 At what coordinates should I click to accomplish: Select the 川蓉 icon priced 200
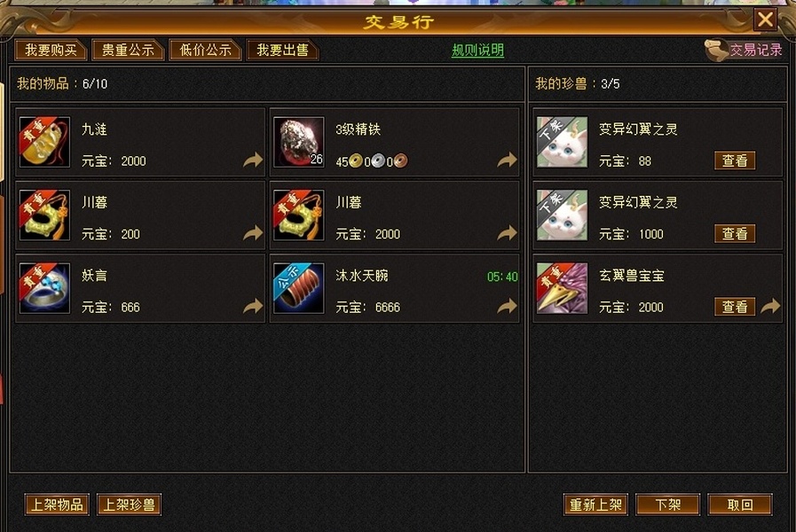[x=44, y=215]
